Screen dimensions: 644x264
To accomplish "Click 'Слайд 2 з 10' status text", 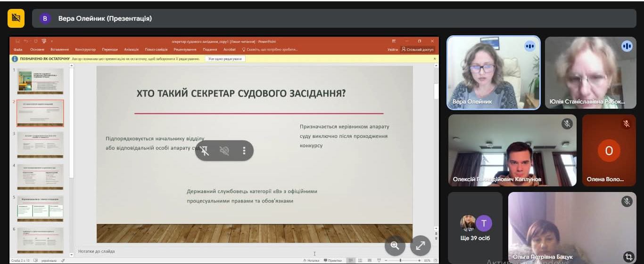I will pos(21,260).
